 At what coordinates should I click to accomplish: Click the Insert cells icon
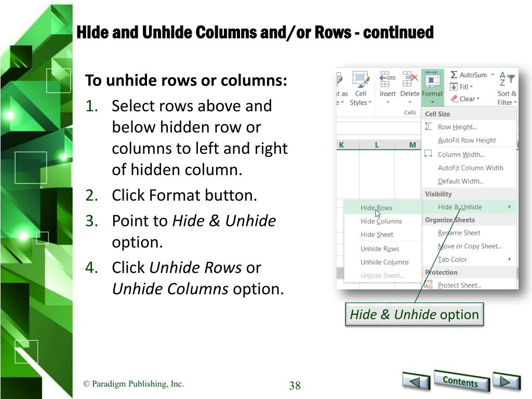pos(388,79)
